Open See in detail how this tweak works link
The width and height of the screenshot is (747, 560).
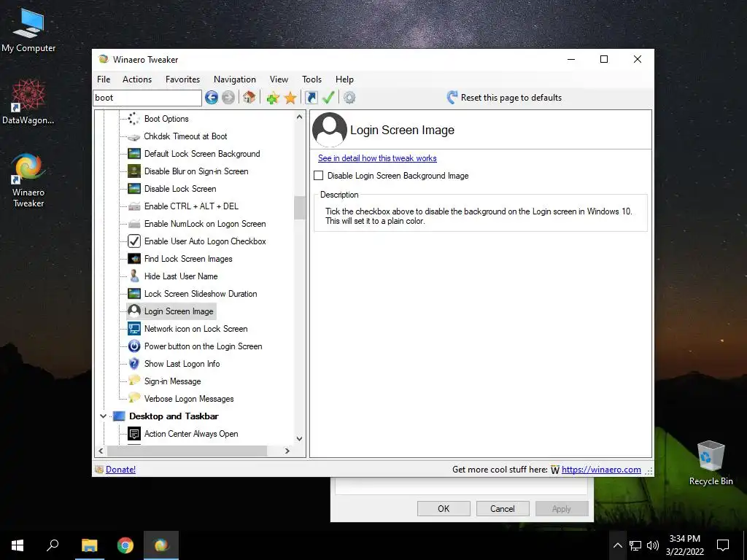coord(377,158)
